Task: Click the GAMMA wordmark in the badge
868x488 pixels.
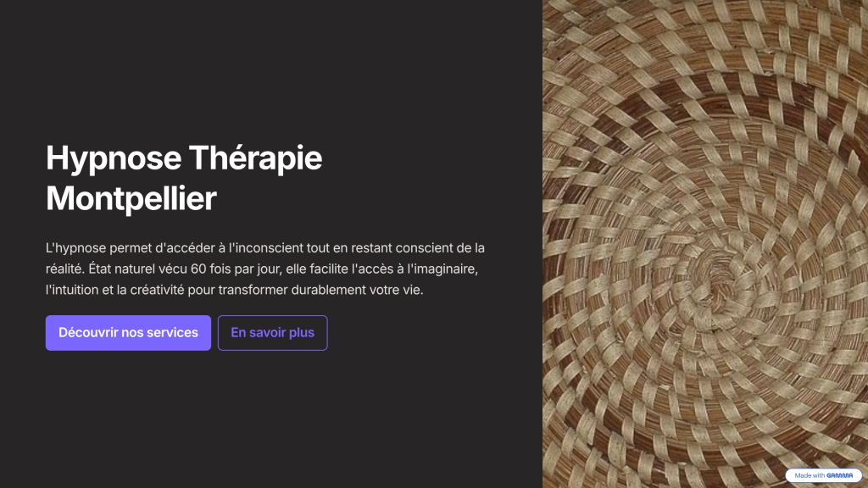Action: pyautogui.click(x=839, y=475)
